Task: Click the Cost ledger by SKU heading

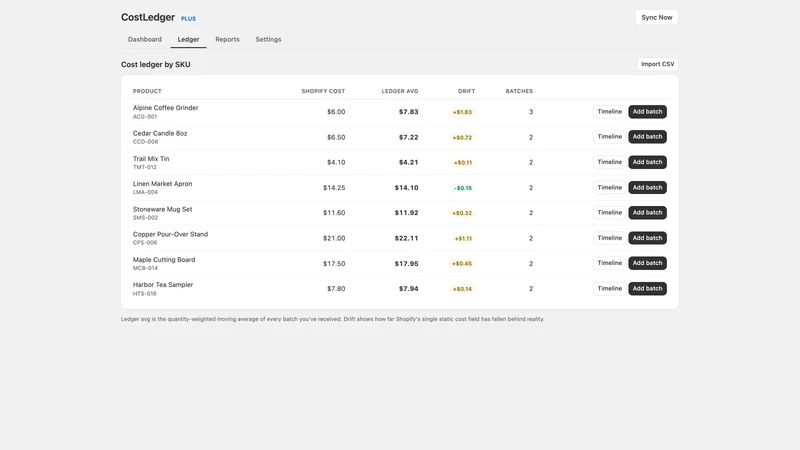Action: [x=156, y=65]
